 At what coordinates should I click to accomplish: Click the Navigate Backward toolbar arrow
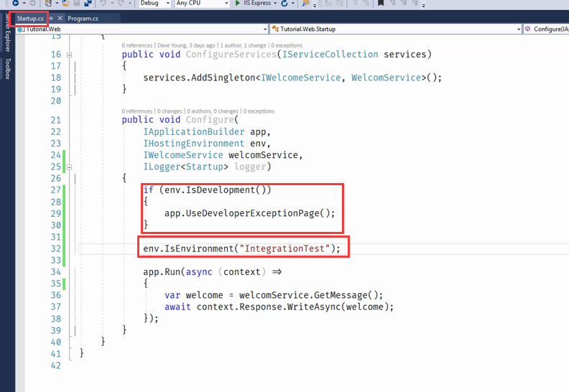click(x=15, y=4)
